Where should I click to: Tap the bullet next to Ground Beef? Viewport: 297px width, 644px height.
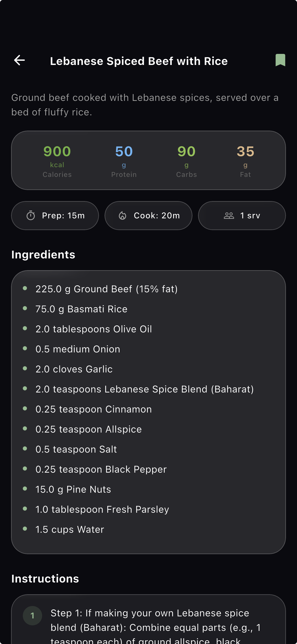25,288
